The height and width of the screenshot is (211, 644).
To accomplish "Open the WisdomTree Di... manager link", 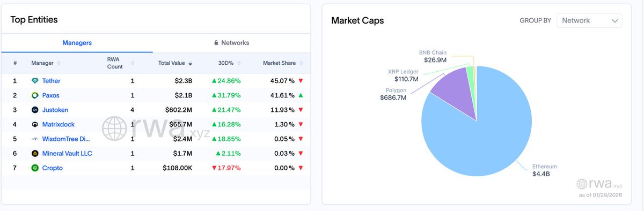I will 67,139.
